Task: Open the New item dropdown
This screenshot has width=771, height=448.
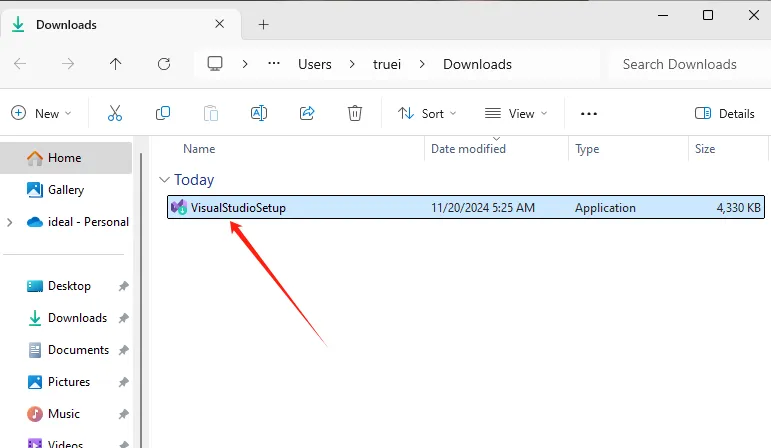Action: click(41, 114)
